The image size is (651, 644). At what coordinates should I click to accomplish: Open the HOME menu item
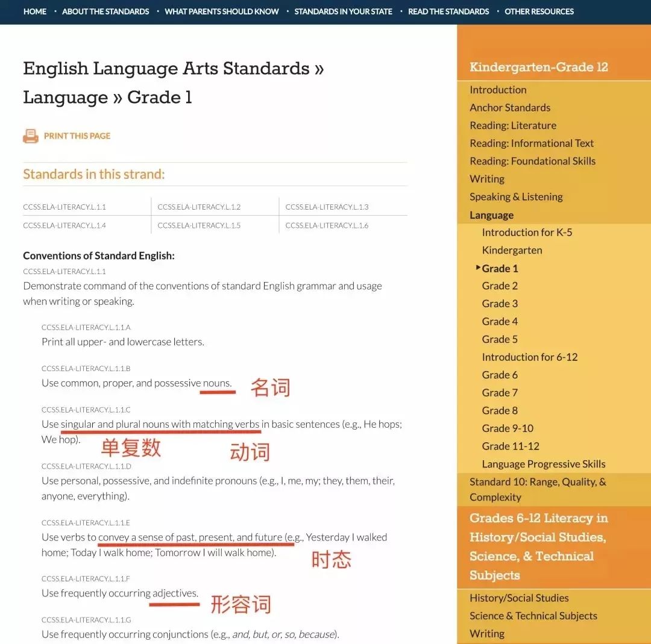point(34,11)
